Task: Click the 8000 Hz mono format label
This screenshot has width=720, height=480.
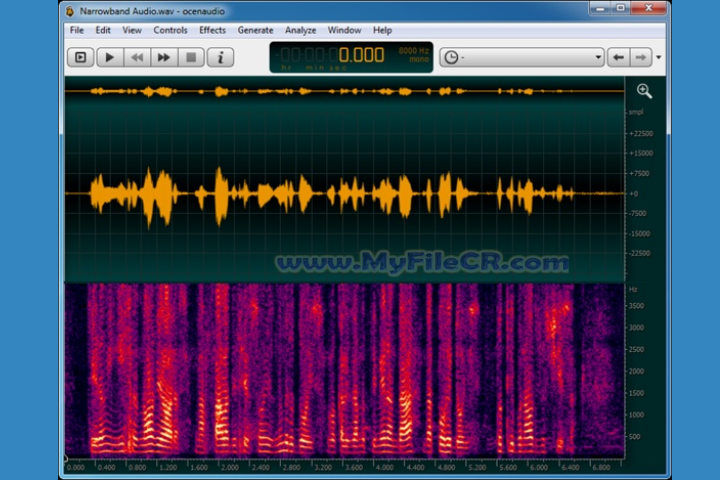Action: [x=413, y=55]
